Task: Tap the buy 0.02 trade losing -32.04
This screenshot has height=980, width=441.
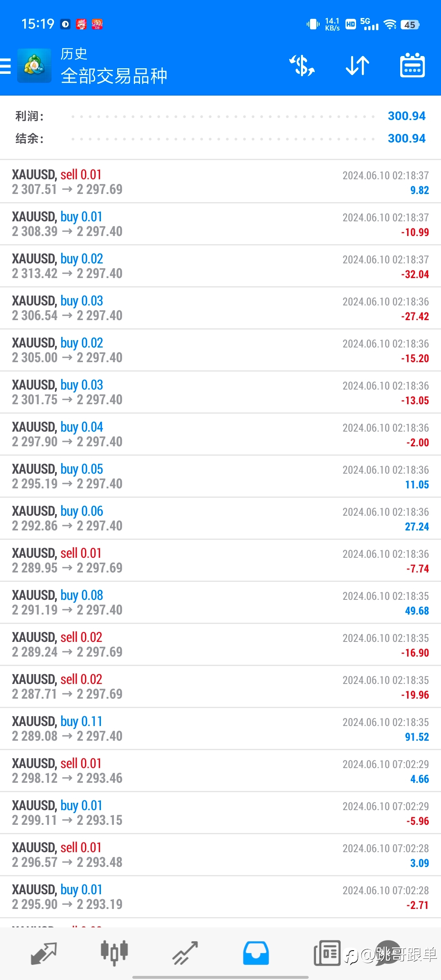Action: pos(220,266)
